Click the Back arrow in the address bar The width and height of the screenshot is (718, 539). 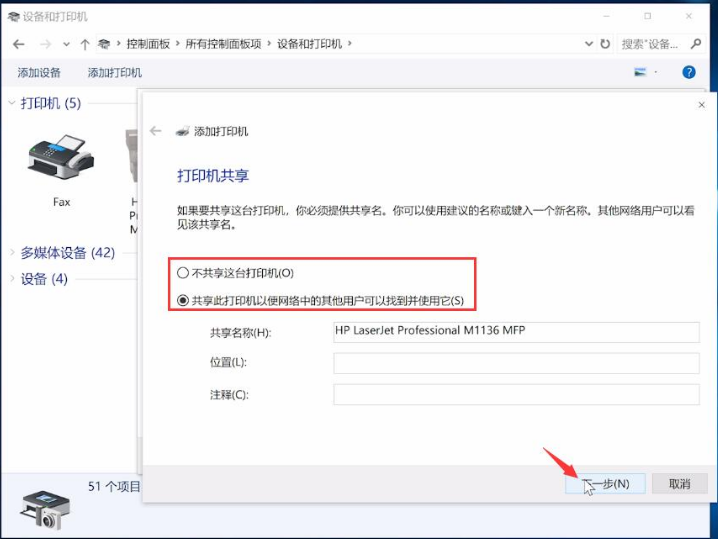(19, 44)
